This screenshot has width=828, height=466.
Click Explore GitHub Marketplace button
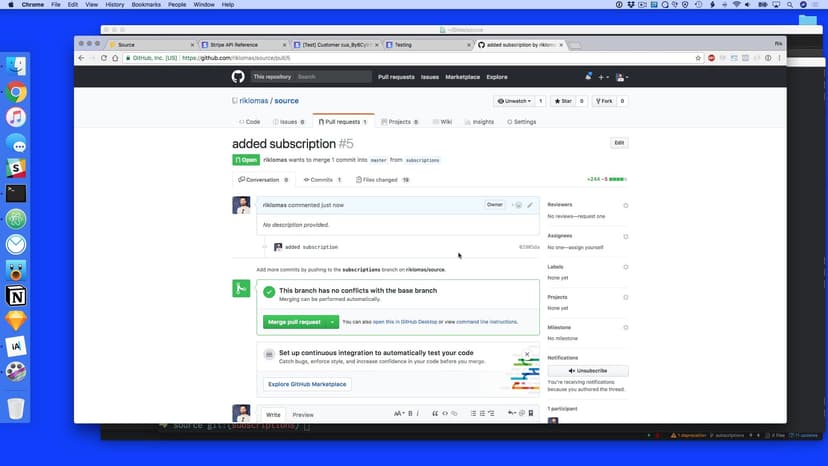point(307,384)
